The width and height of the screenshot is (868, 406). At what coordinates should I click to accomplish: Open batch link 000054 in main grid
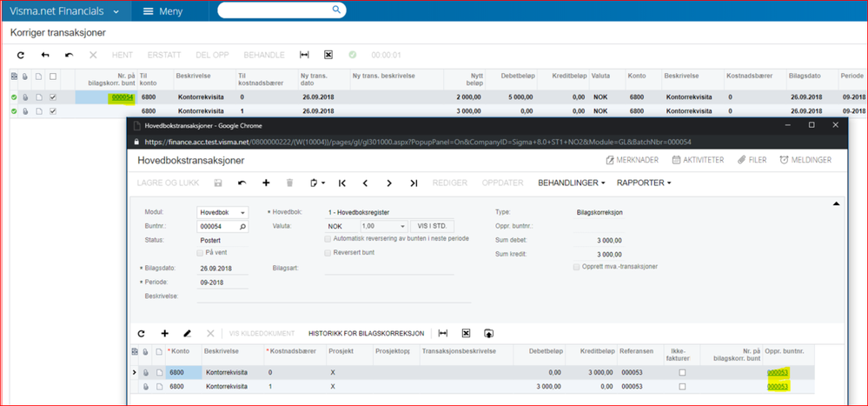(x=123, y=97)
